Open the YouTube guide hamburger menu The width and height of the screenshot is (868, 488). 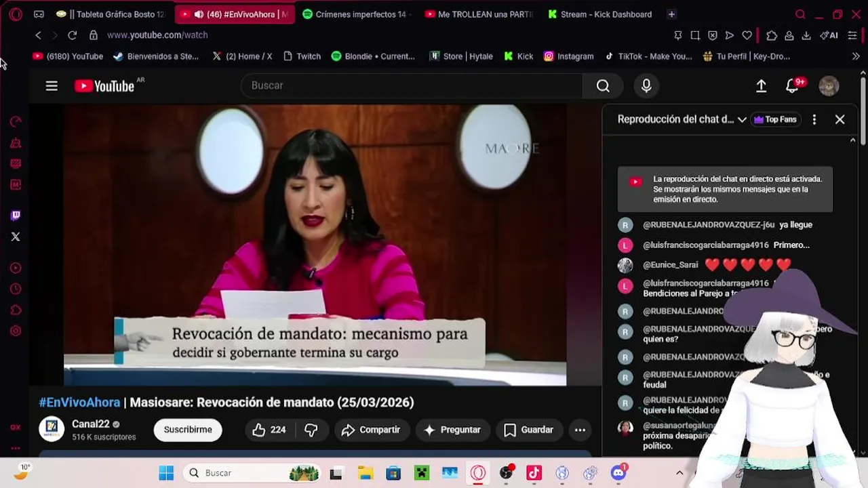click(x=52, y=86)
